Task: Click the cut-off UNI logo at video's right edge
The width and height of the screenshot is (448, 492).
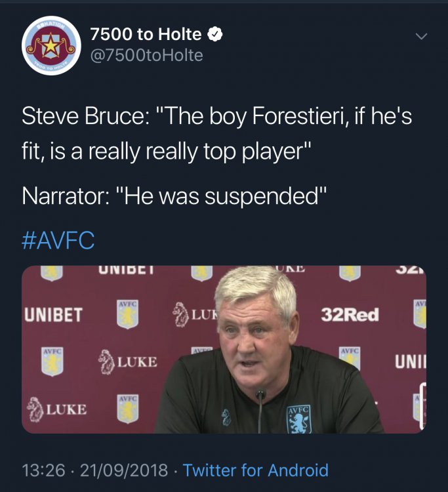Action: pyautogui.click(x=411, y=361)
